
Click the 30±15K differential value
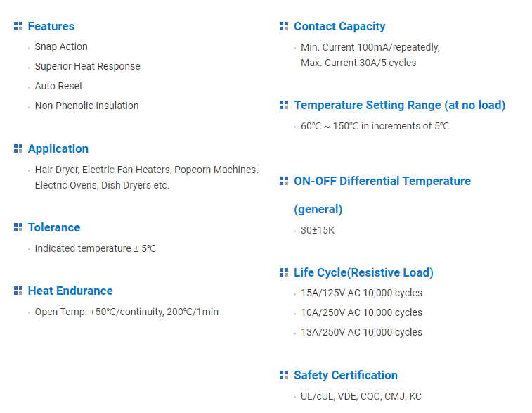pyautogui.click(x=318, y=230)
